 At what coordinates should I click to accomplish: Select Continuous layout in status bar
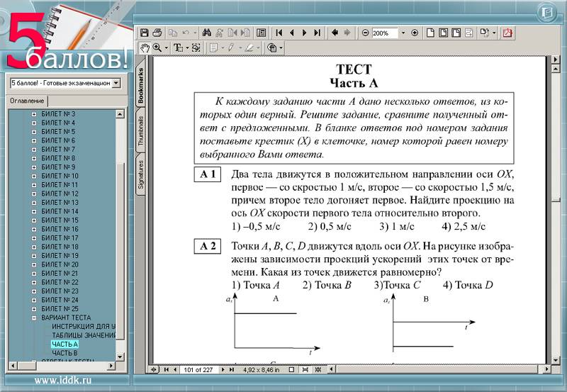tap(305, 369)
